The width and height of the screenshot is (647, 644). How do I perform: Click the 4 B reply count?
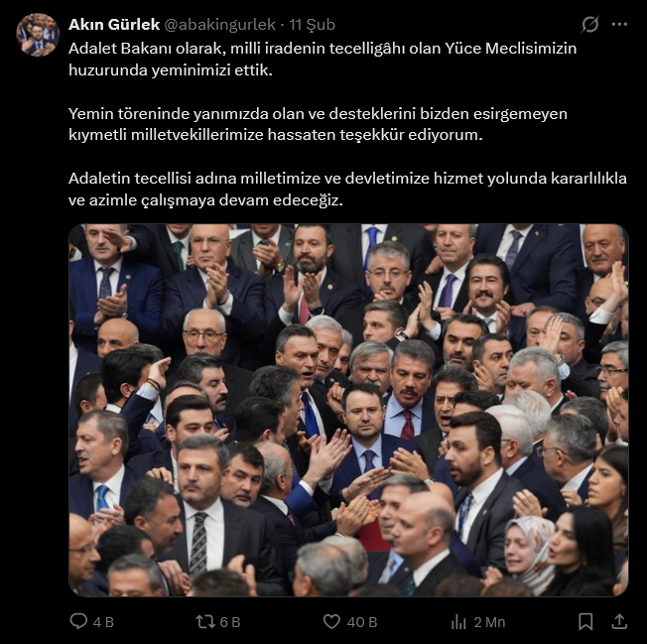tap(103, 622)
